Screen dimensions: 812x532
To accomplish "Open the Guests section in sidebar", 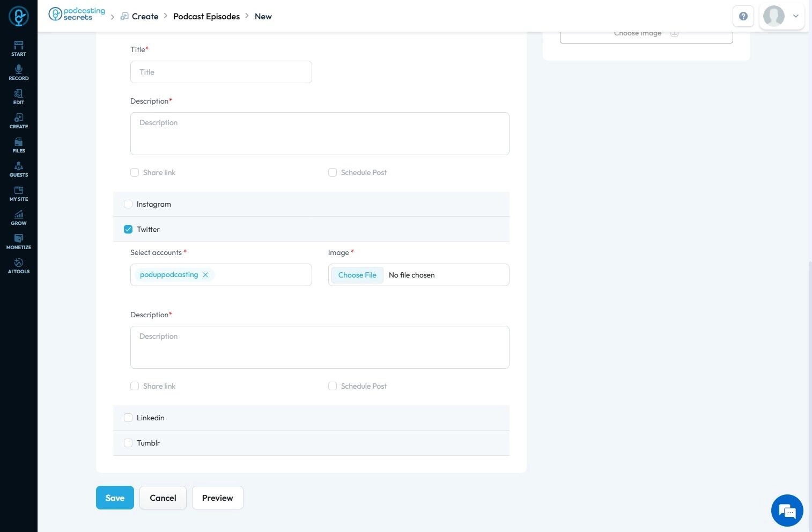I will click(19, 169).
